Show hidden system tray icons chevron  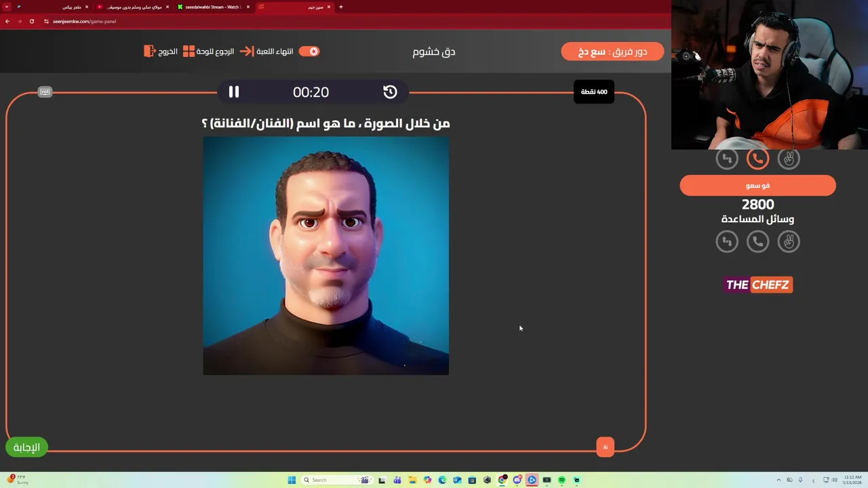[778, 480]
